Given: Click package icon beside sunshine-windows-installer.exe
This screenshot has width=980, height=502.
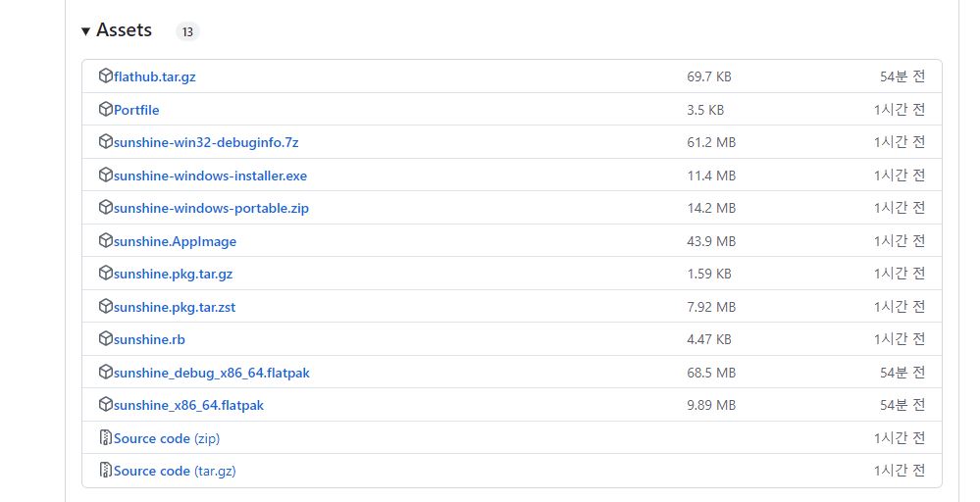Looking at the screenshot, I should click(x=106, y=176).
